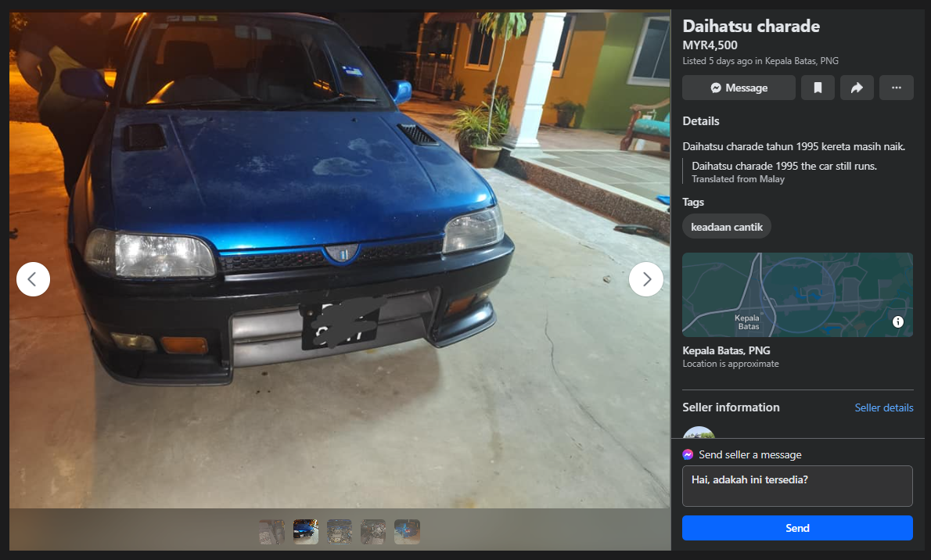The image size is (931, 560).
Task: Select the 'keadaan cantik' tag
Action: coord(727,227)
